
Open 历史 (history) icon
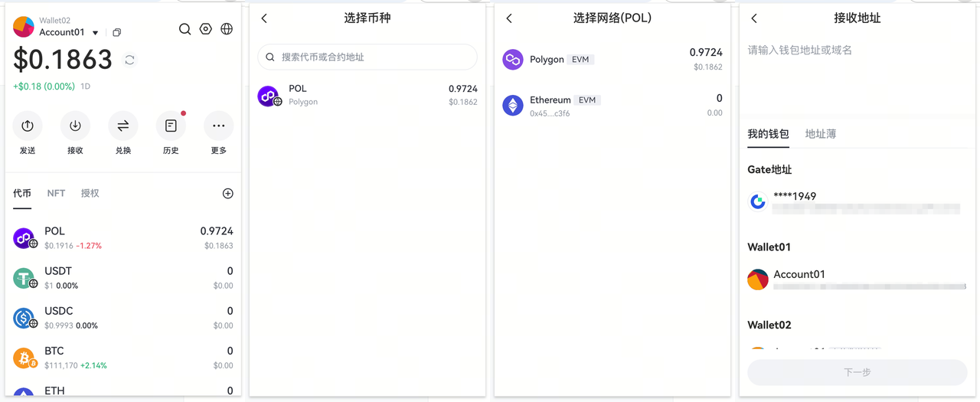171,126
